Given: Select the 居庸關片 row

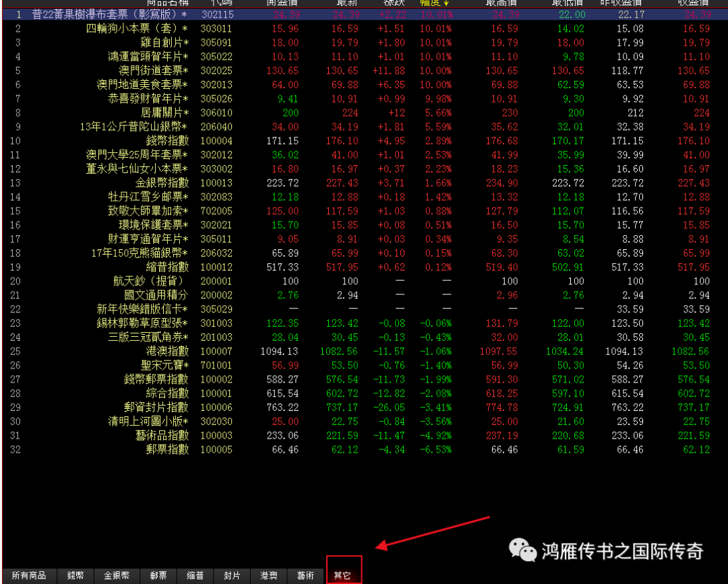Looking at the screenshot, I should (x=365, y=112).
